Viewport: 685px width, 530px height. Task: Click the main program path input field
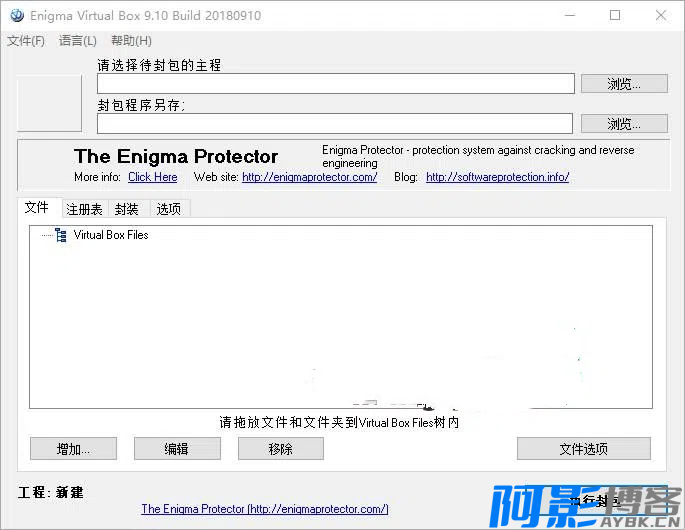pyautogui.click(x=336, y=83)
